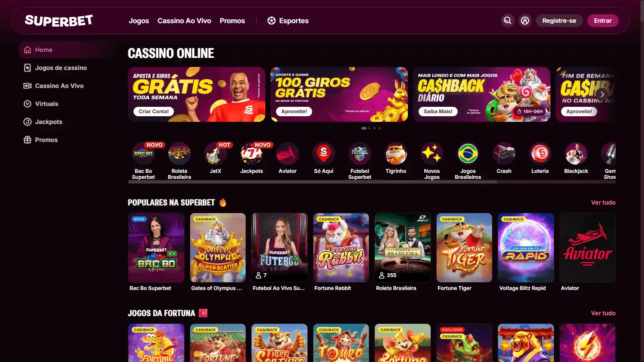Image resolution: width=644 pixels, height=362 pixels.
Task: Click Ver tudo for Populares na Superbet
Action: (603, 202)
